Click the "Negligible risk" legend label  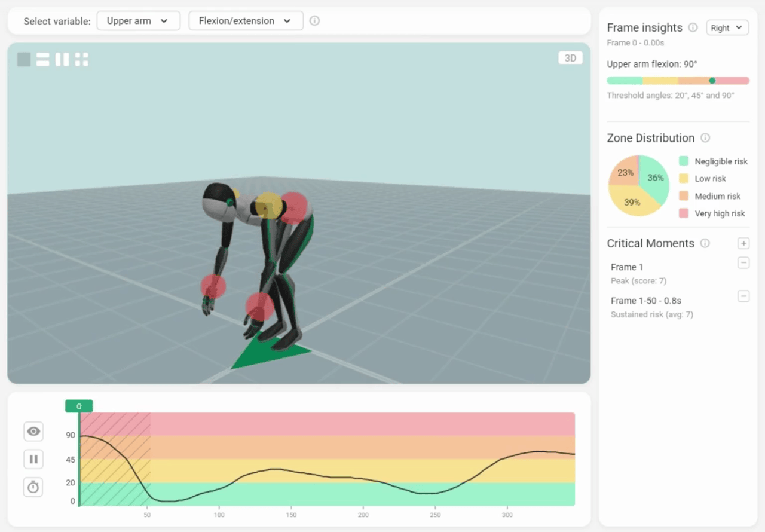(x=721, y=161)
